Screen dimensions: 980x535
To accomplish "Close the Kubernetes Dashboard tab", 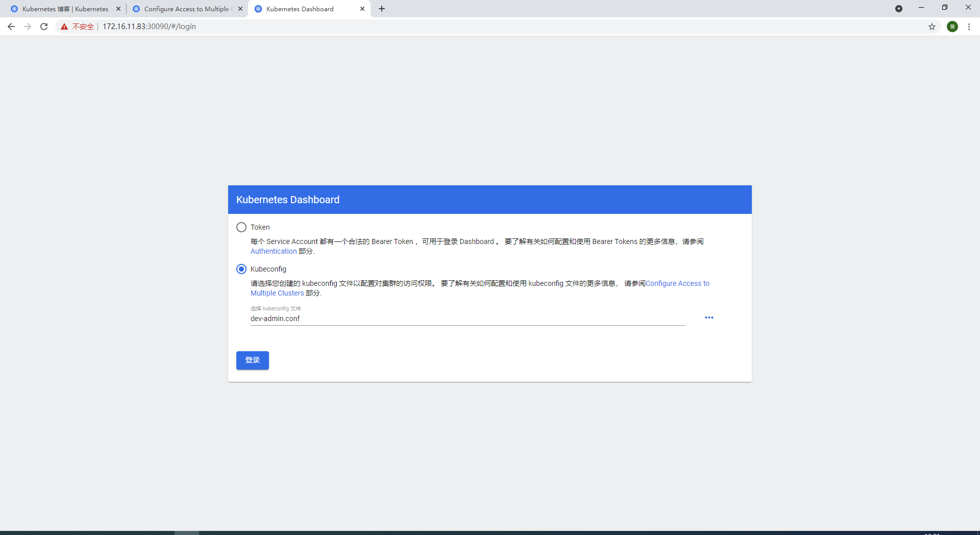I will pyautogui.click(x=362, y=9).
